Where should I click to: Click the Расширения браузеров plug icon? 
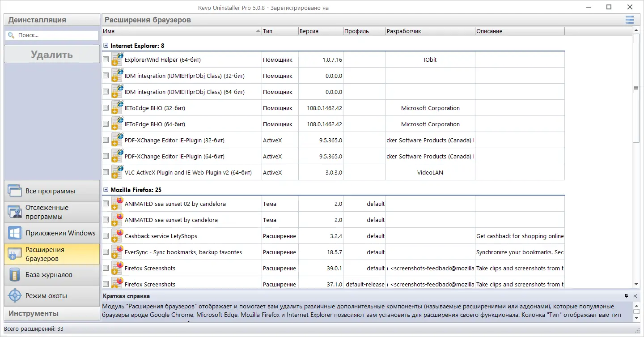[x=15, y=254]
